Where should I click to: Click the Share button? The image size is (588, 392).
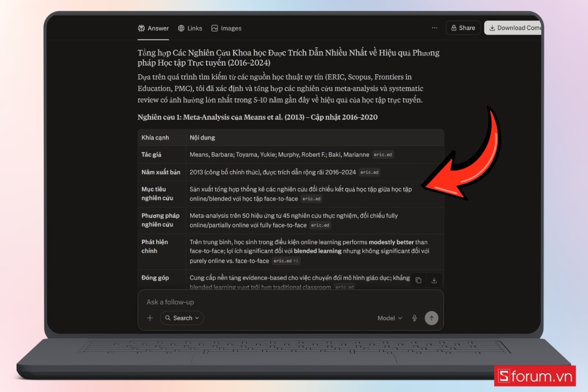463,28
